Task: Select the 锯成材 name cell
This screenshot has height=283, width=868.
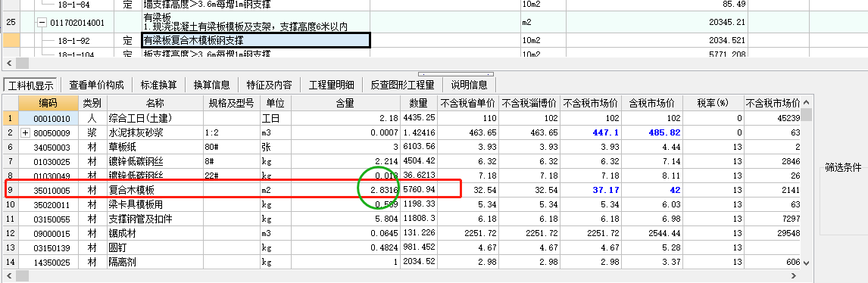Action: click(x=155, y=233)
